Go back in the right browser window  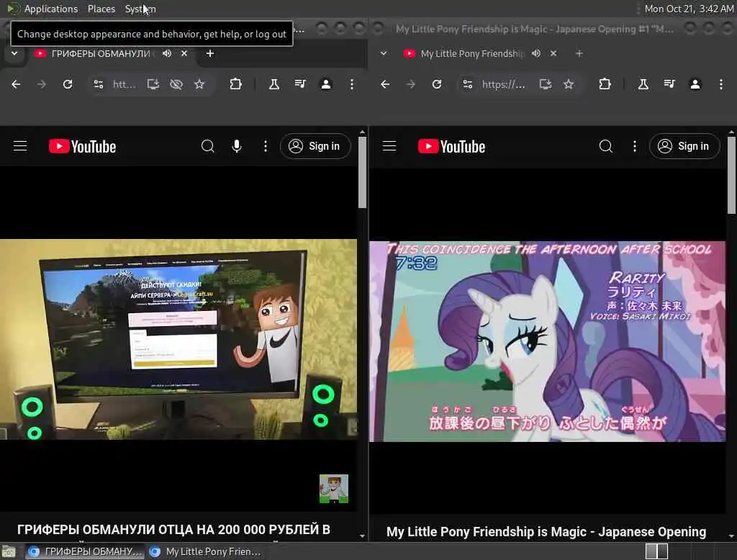tap(385, 84)
